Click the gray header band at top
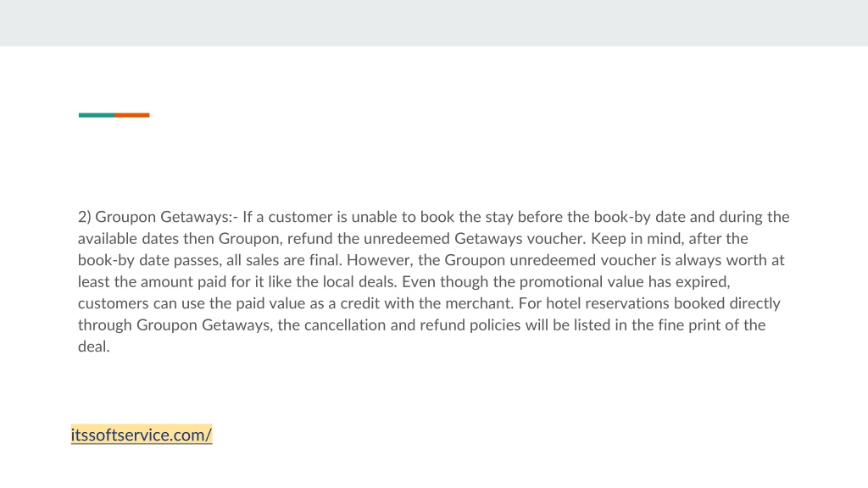 pyautogui.click(x=434, y=23)
